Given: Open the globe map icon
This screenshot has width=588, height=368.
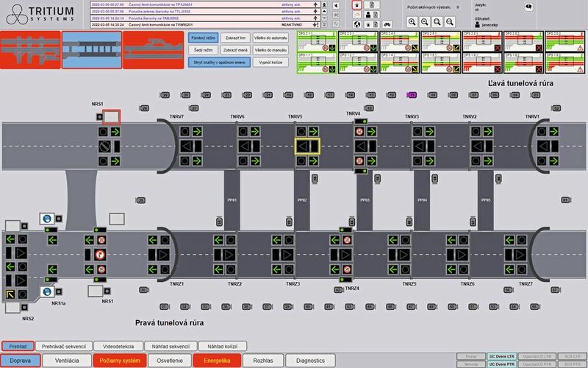Looking at the screenshot, I should tap(357, 24).
